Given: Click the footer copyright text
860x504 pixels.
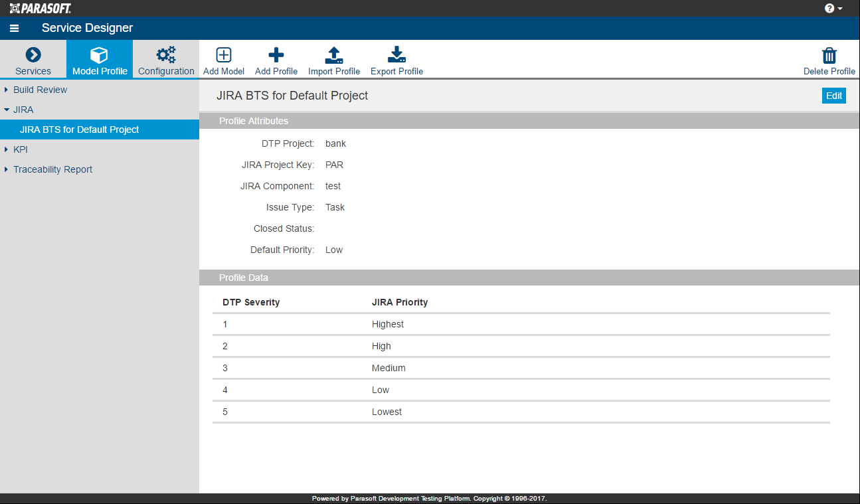Looking at the screenshot, I should tap(430, 499).
